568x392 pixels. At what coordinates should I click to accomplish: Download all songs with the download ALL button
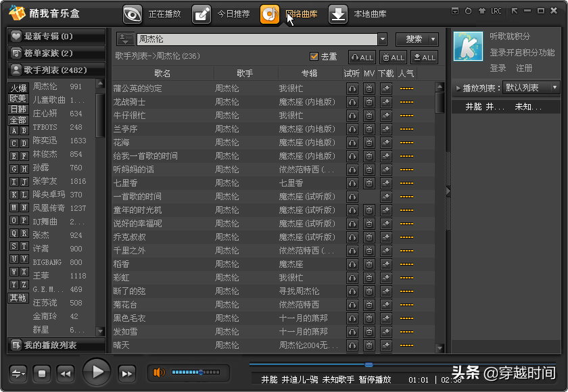[x=425, y=57]
